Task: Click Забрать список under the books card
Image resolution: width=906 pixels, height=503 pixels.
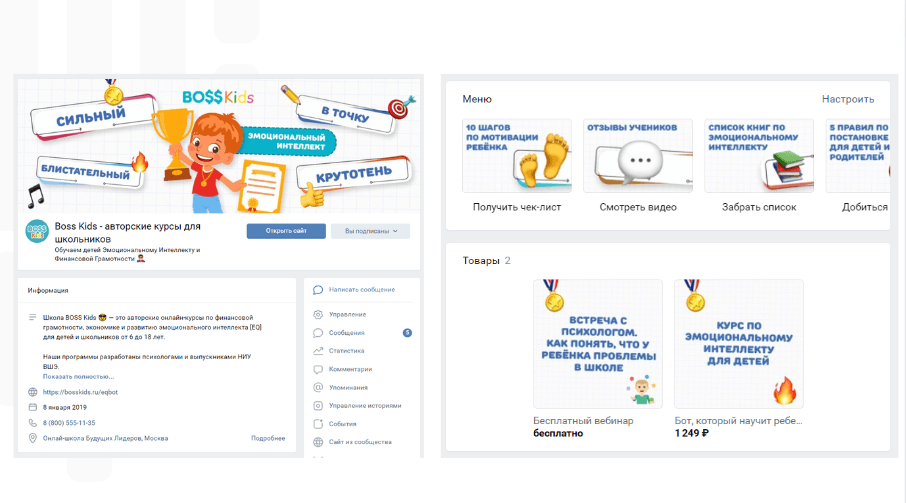Action: (759, 207)
